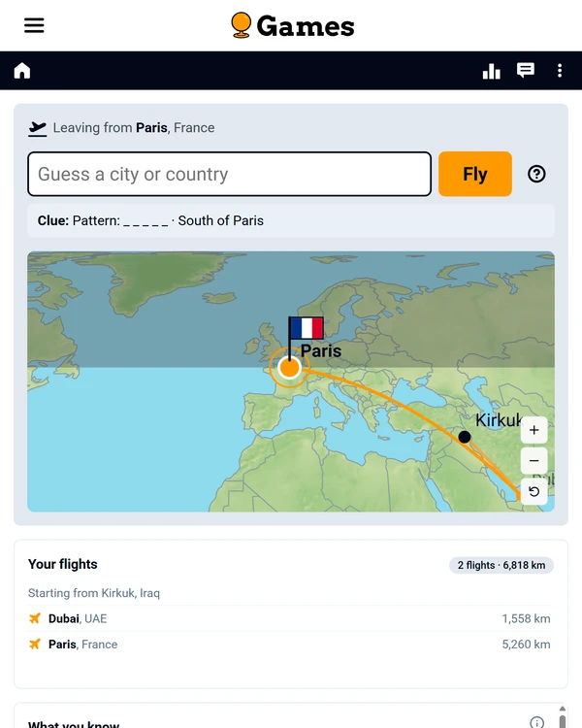The image size is (582, 728).
Task: Click the 2 flights 6,818 km badge
Action: tap(501, 565)
